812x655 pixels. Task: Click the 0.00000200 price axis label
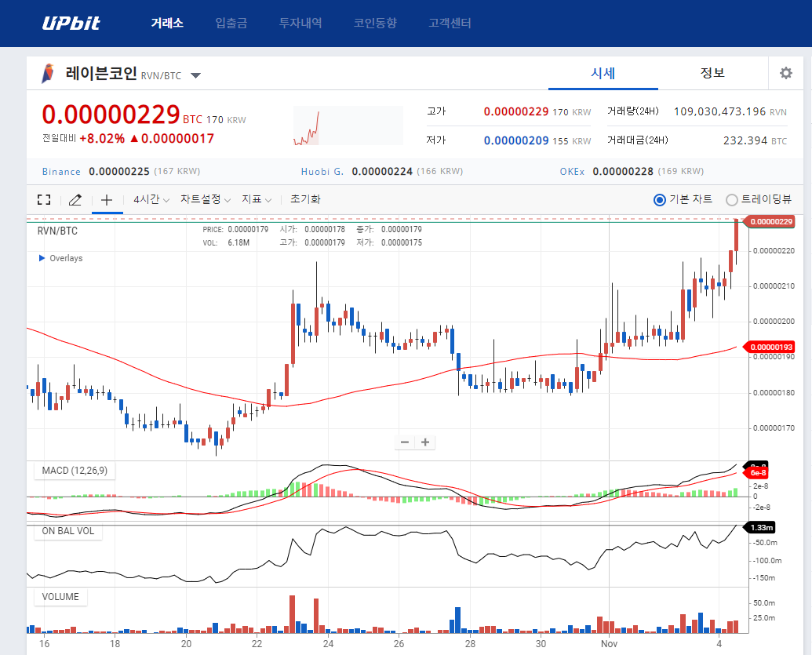point(774,322)
